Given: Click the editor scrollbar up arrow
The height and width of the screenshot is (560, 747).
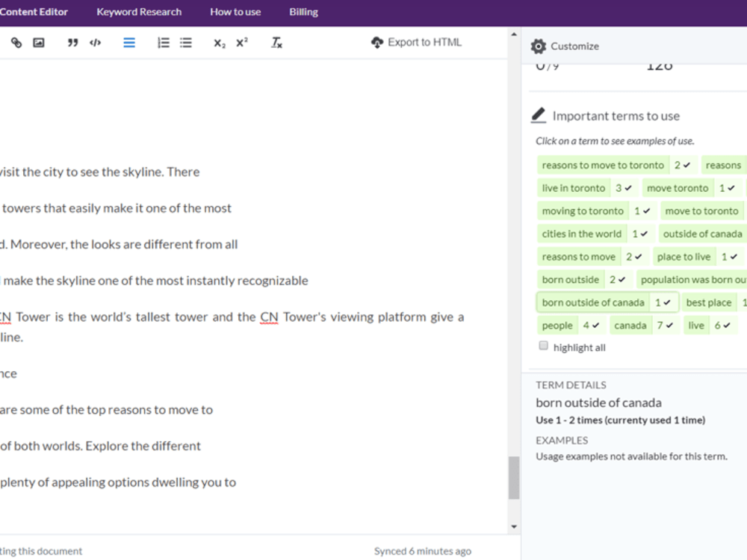Looking at the screenshot, I should coord(514,34).
